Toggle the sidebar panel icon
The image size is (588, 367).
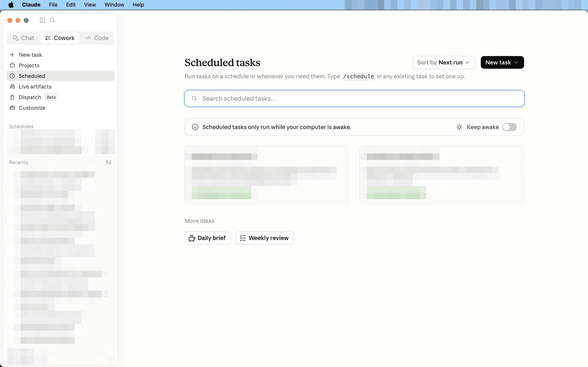click(x=42, y=20)
